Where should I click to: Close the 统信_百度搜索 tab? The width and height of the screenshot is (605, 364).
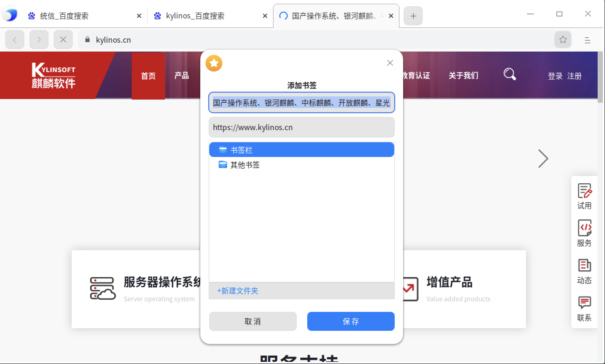[x=139, y=16]
